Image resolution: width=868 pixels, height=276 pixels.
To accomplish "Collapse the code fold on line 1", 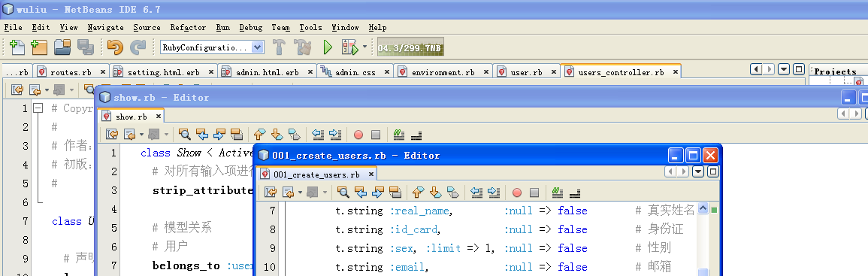I will [38, 108].
